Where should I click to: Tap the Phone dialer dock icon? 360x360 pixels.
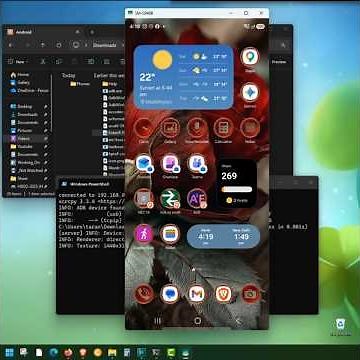point(144,294)
